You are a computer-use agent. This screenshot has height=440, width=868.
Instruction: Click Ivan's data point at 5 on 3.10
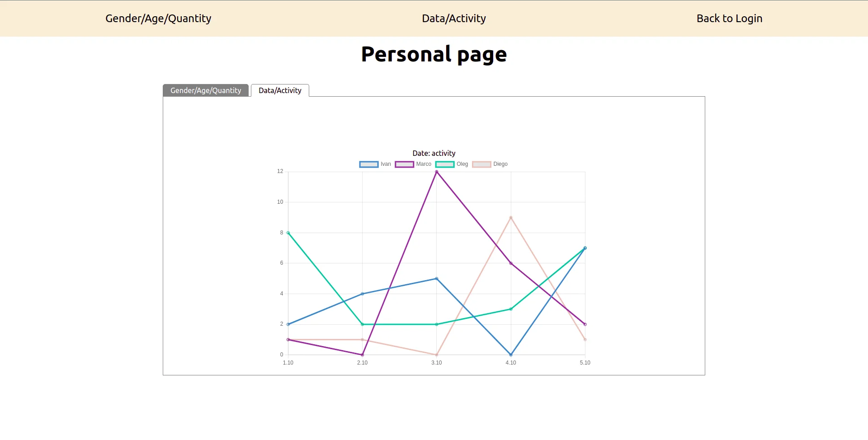[x=436, y=279]
